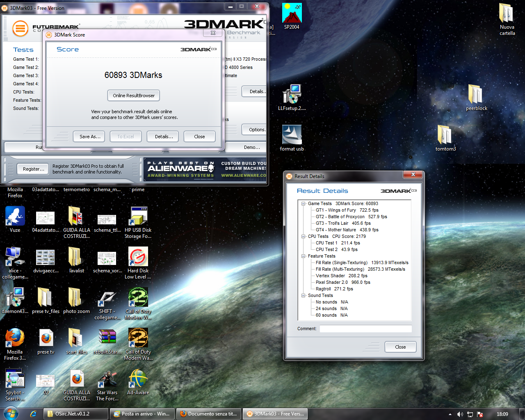This screenshot has width=525, height=420.
Task: Select the 60 sounds row
Action: pyautogui.click(x=331, y=315)
